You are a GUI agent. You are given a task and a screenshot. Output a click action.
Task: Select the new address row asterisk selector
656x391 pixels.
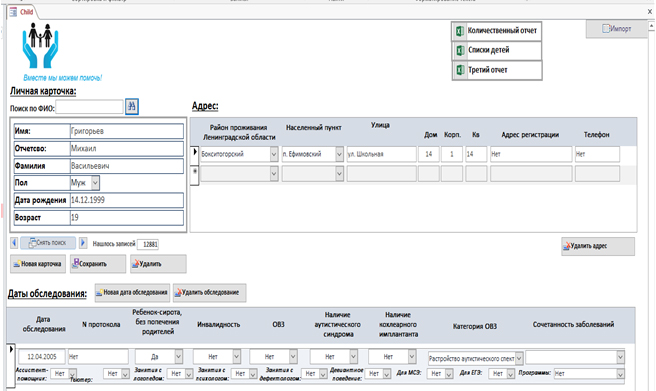click(x=195, y=174)
